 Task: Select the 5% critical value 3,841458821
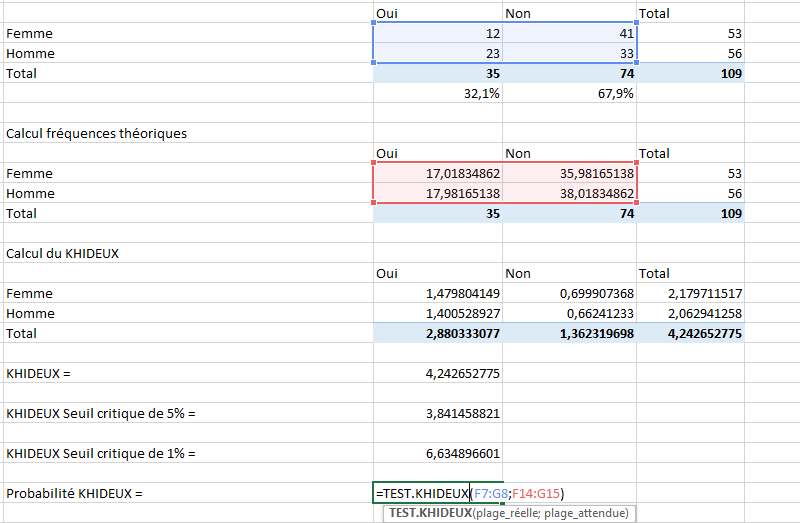438,413
